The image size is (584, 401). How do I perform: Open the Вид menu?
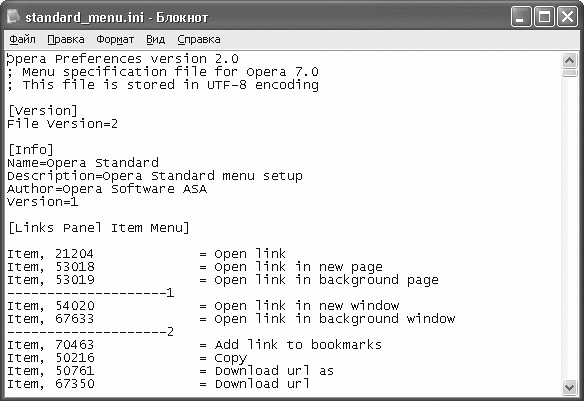tap(155, 39)
